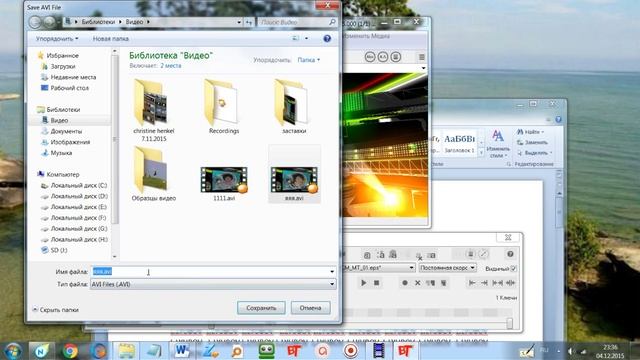
Task: Open Выделить dropdown in Word ribbon
Action: pyautogui.click(x=535, y=153)
